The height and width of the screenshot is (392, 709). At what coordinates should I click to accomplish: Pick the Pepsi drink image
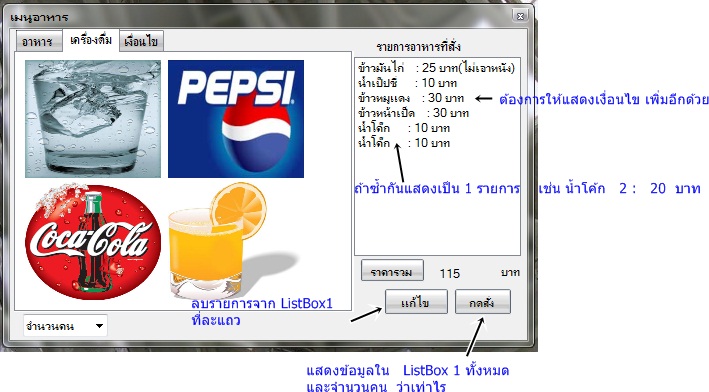236,119
